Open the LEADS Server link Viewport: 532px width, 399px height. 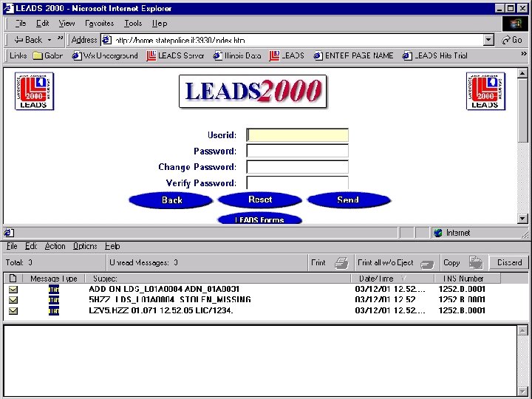tap(175, 55)
